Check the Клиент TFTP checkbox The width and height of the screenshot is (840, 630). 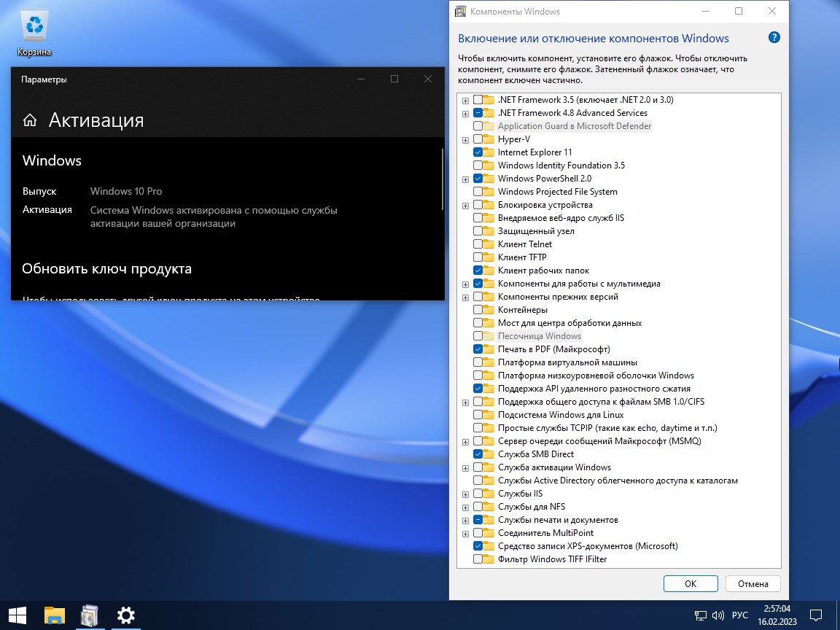[x=478, y=257]
